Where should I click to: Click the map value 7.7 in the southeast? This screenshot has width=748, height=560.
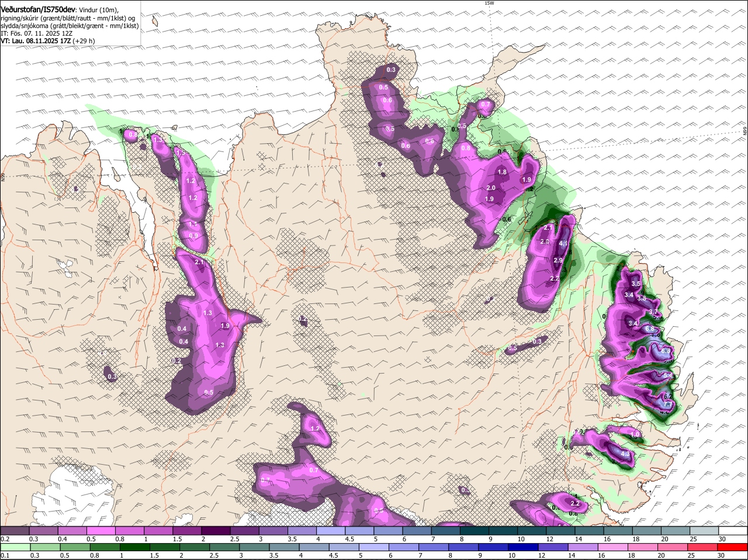(x=667, y=403)
